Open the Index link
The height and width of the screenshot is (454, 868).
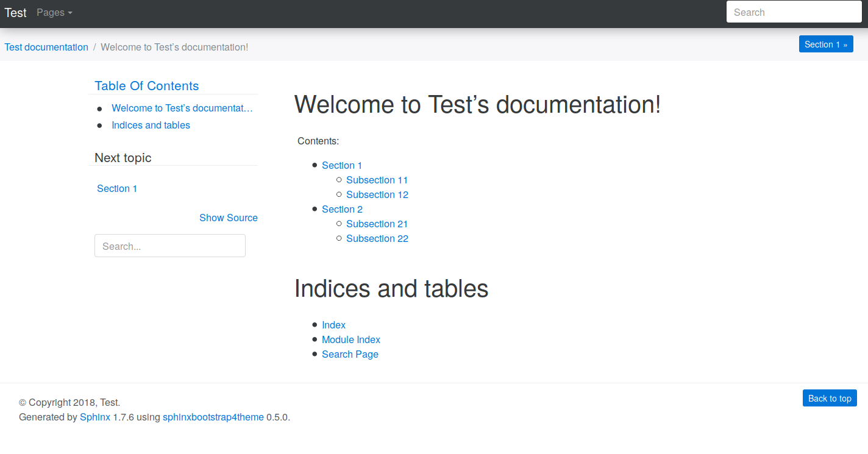(333, 325)
